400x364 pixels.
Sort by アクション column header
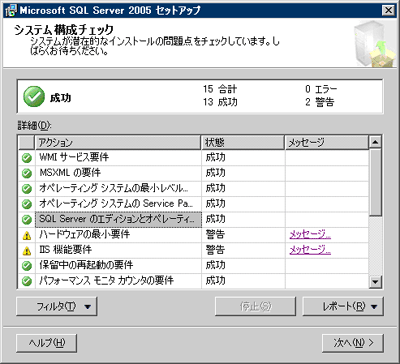pos(118,143)
